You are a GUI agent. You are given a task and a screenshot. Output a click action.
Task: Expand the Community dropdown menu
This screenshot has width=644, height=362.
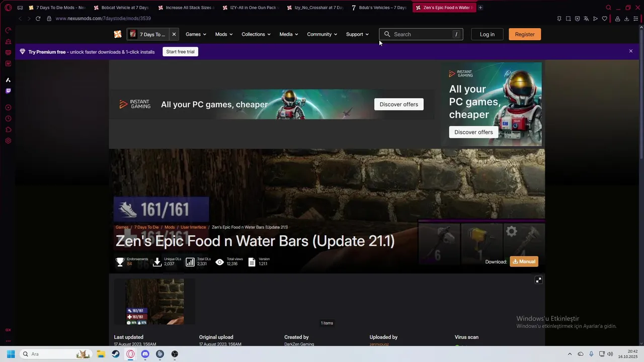pos(322,34)
